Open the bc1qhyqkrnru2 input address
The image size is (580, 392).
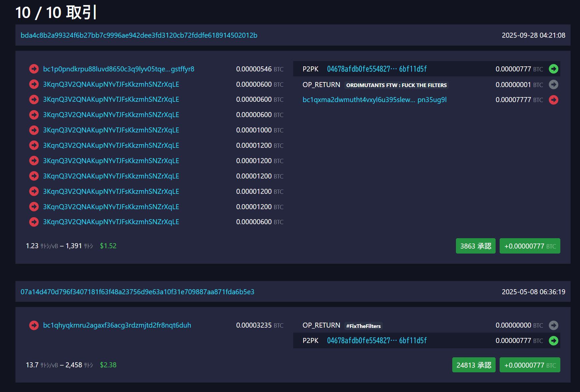117,325
